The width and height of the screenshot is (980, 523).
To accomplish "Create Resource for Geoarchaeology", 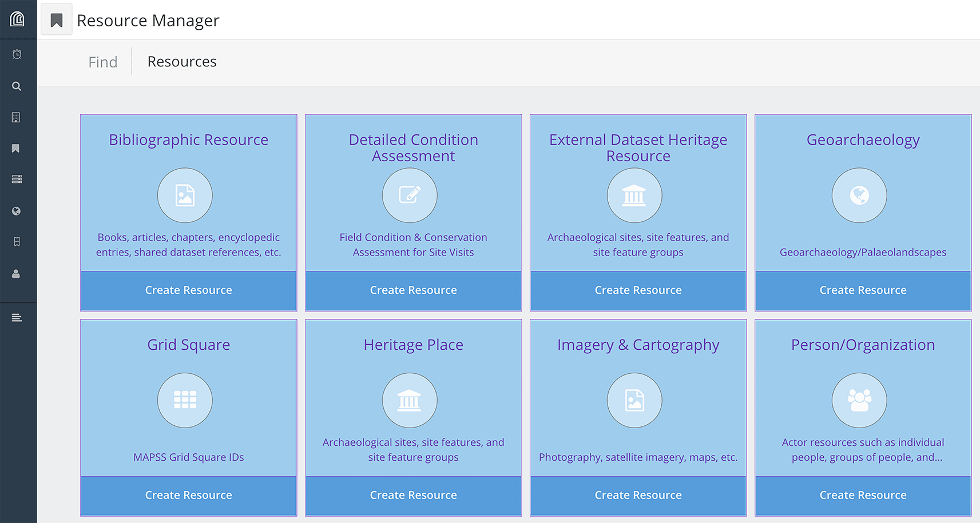I will coord(863,290).
